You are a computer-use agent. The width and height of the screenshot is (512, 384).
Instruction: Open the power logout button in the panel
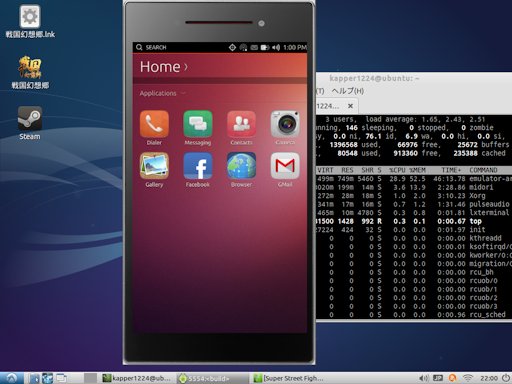(506, 378)
